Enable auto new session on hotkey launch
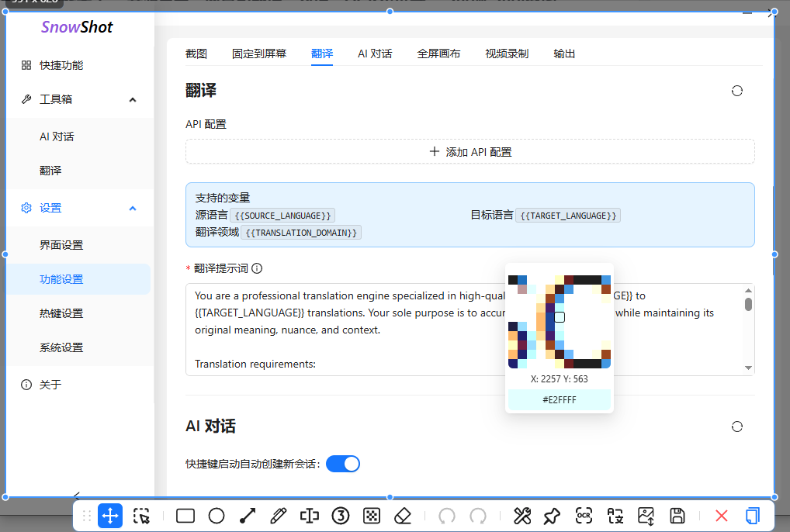 click(342, 463)
